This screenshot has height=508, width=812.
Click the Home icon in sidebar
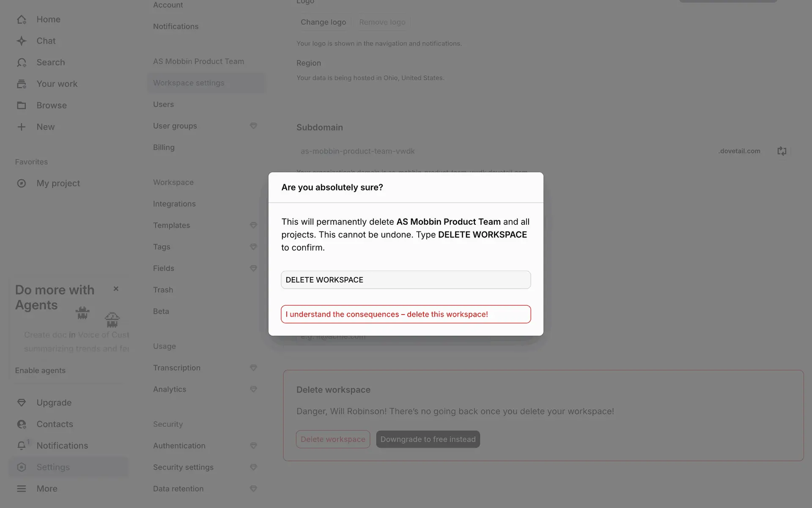pos(22,19)
